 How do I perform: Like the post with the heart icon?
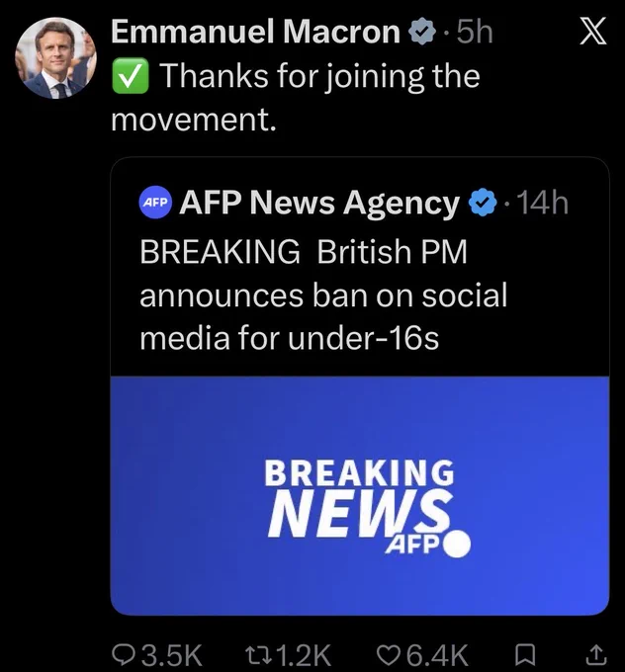click(x=390, y=654)
